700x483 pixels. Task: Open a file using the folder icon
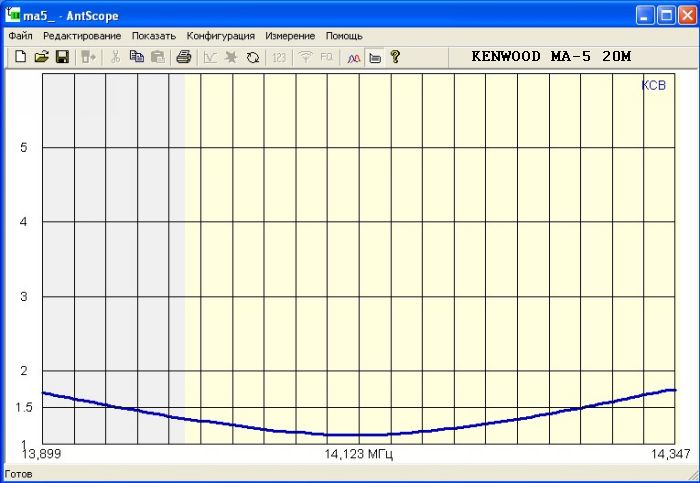click(42, 57)
